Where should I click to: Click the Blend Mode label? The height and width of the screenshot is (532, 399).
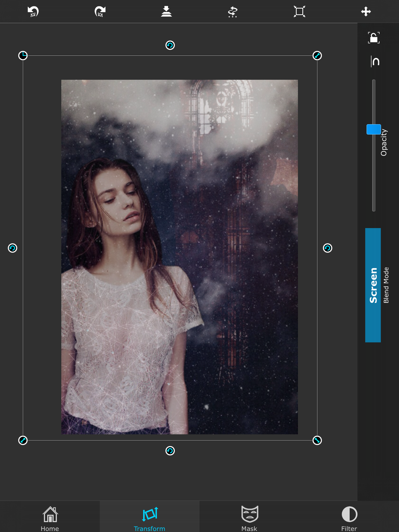pyautogui.click(x=386, y=285)
